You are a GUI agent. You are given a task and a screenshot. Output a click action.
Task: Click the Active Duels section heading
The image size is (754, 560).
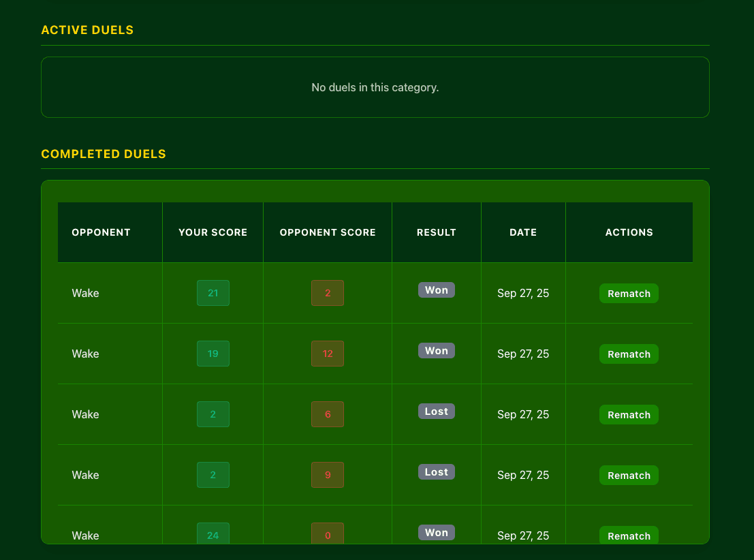tap(87, 30)
